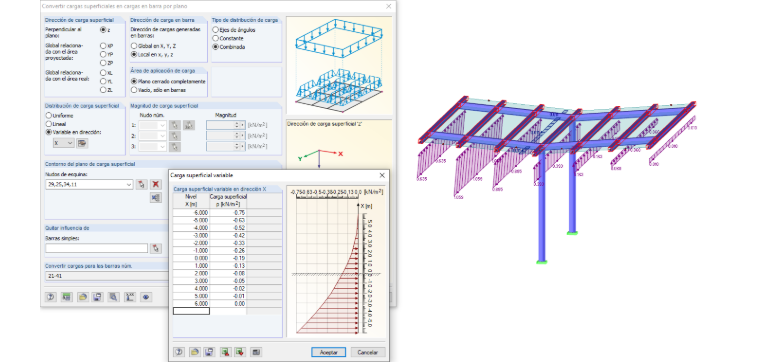Click the Excel icon with red mark in variable load dialog
The width and height of the screenshot is (760, 362).
pyautogui.click(x=225, y=352)
